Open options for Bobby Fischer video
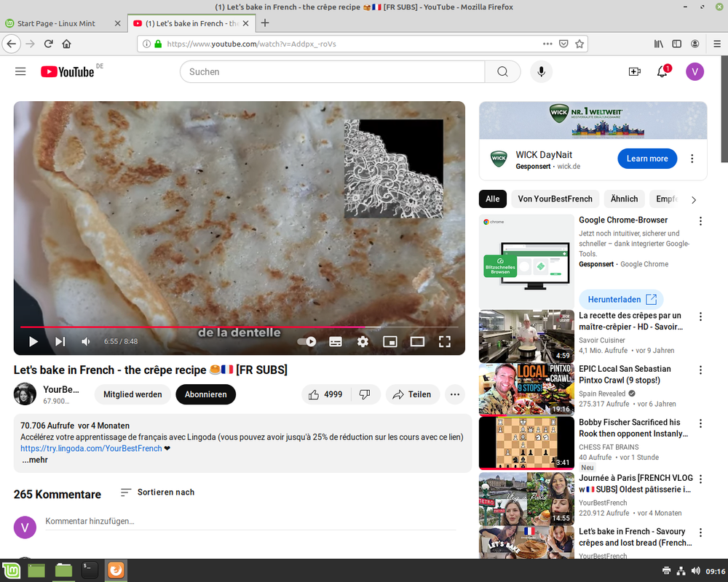This screenshot has height=582, width=728. (x=700, y=423)
